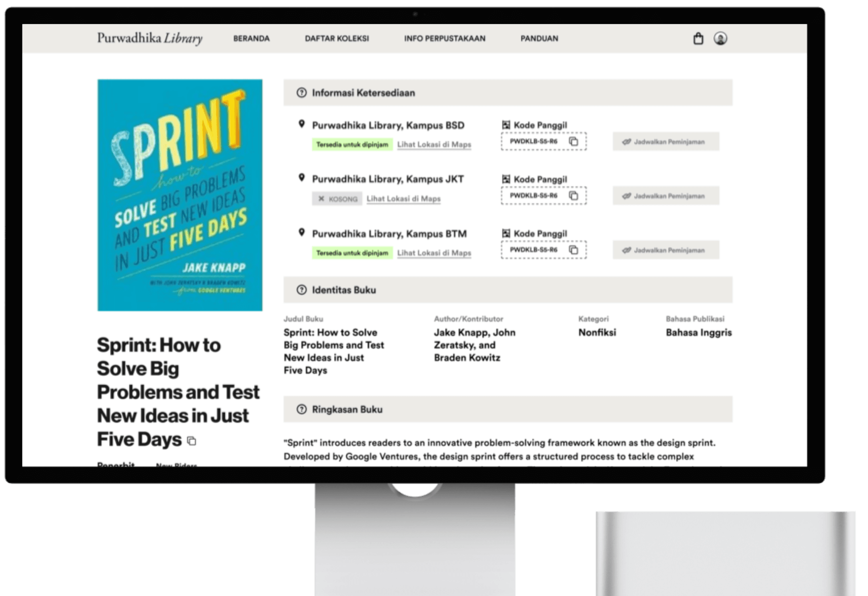Click the PWDKLB-S5-R6 code for Kampus JKT
This screenshot has height=596, width=868.
[x=533, y=196]
